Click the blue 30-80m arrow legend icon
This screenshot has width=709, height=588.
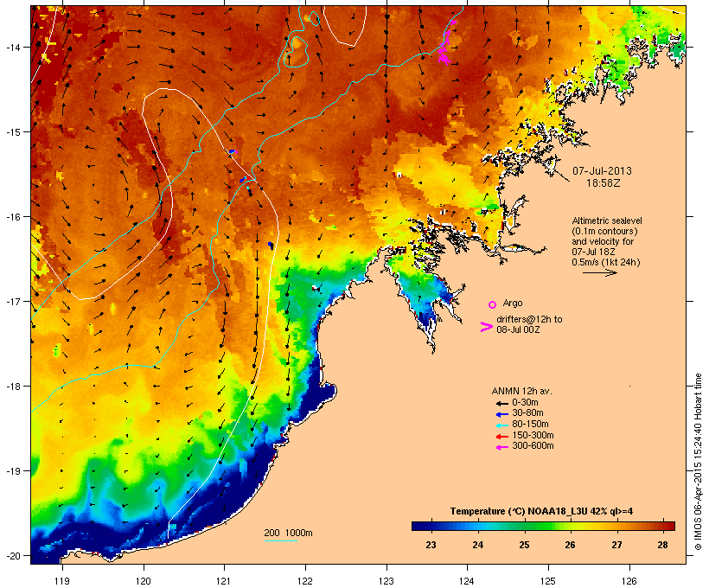pyautogui.click(x=501, y=414)
